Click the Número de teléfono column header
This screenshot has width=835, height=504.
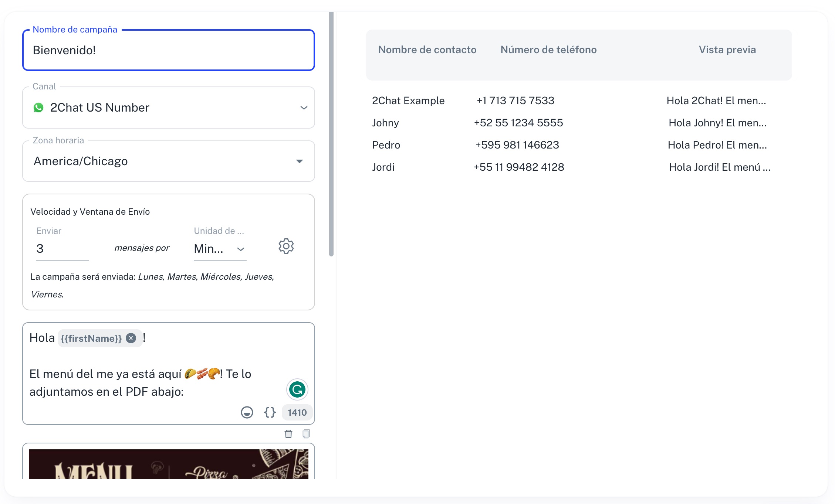click(x=548, y=50)
